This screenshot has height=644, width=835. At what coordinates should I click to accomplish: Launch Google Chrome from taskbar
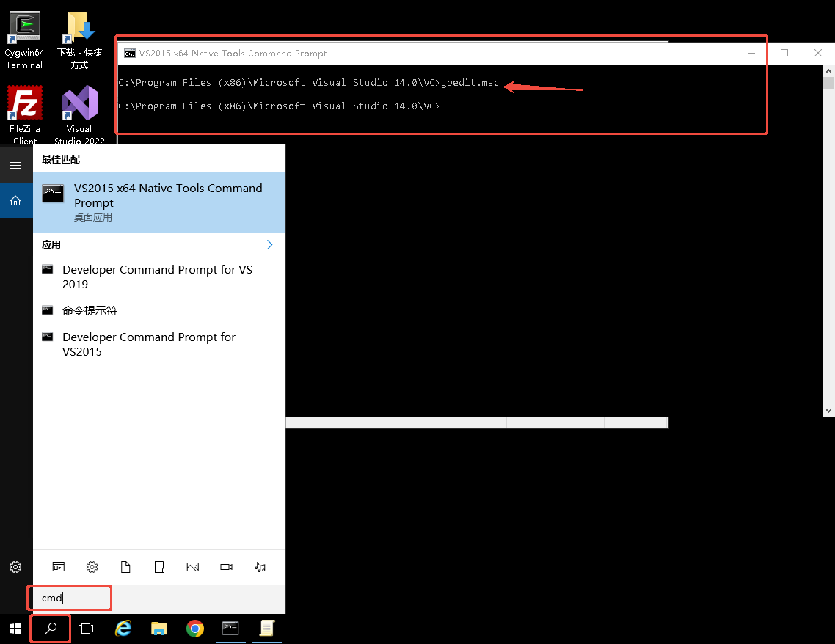click(195, 629)
